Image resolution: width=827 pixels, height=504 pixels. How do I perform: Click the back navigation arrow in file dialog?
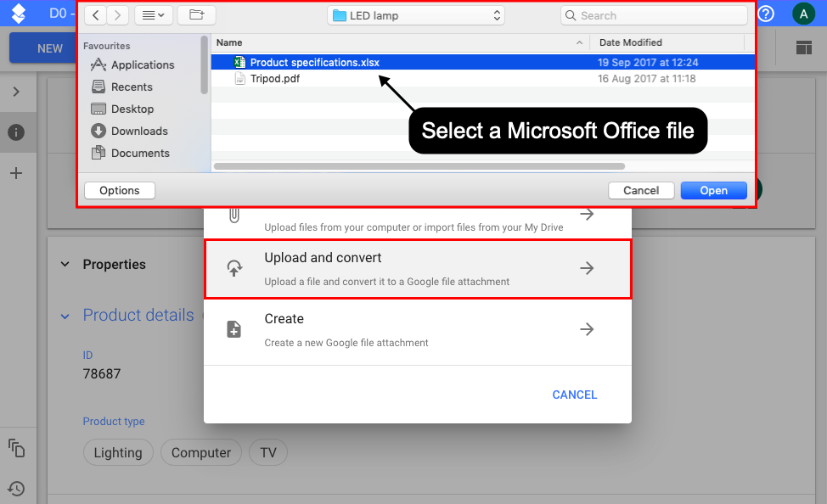(x=96, y=15)
